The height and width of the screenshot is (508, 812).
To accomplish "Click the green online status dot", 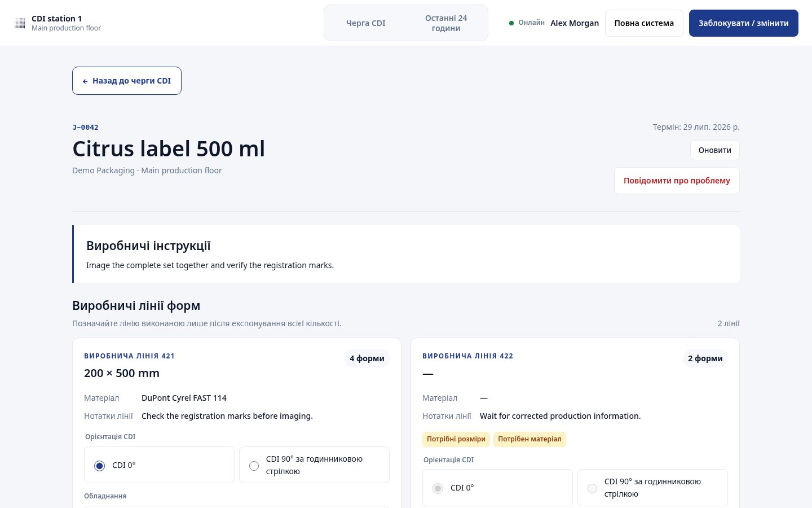I will pos(511,23).
